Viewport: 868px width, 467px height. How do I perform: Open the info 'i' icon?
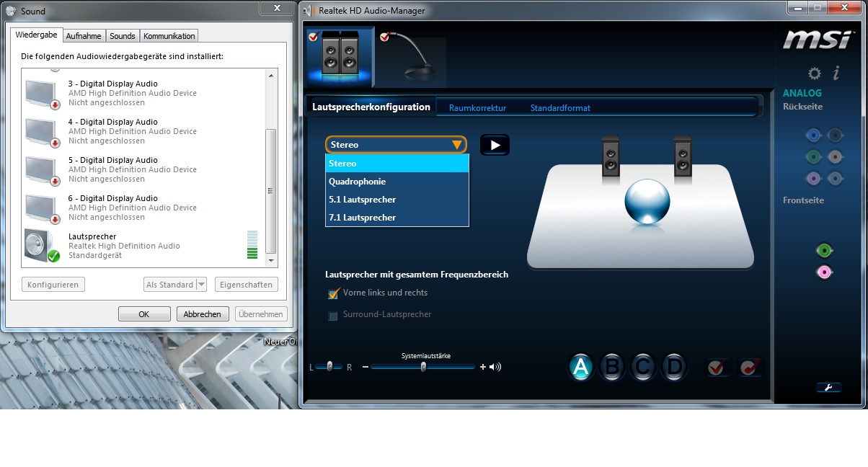(x=836, y=73)
